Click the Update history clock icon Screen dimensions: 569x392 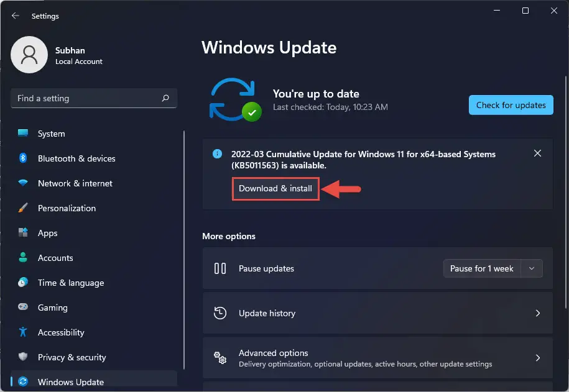click(x=220, y=313)
